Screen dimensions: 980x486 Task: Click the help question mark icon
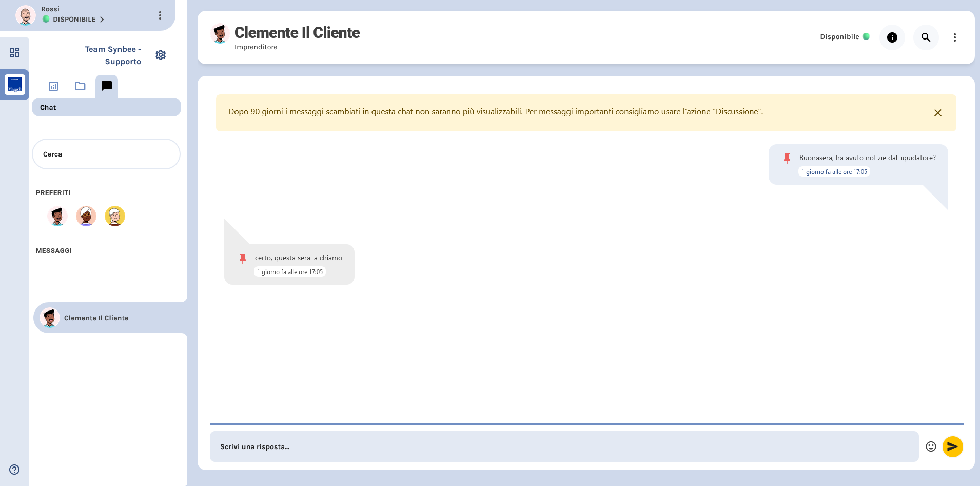click(14, 470)
